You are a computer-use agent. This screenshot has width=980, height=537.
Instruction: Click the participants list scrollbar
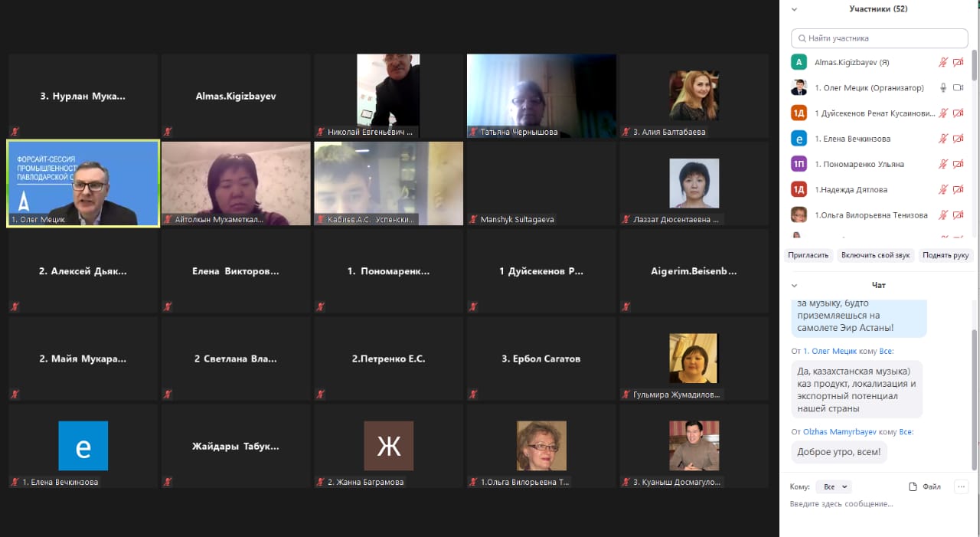tap(975, 65)
